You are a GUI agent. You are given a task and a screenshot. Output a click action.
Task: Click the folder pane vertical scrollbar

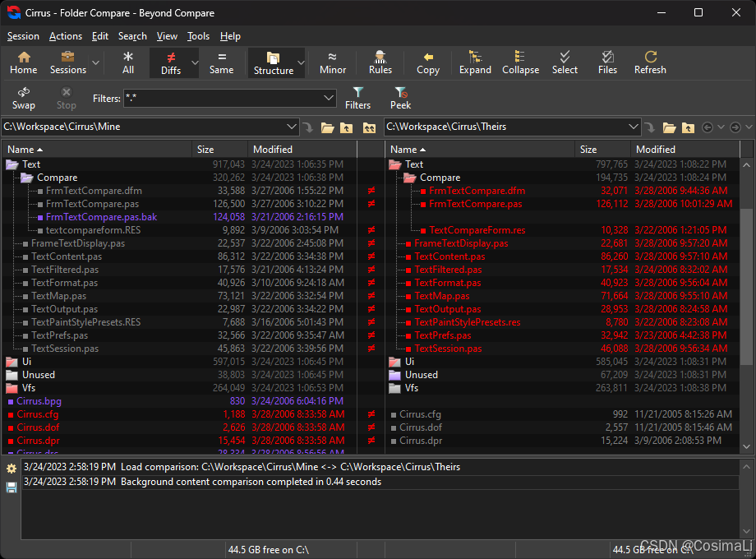(x=746, y=286)
